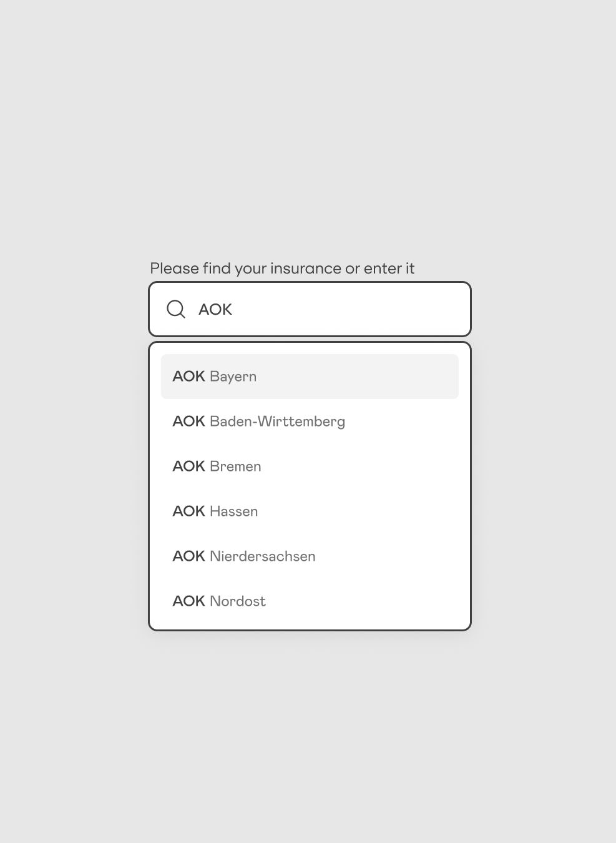Click the word Bremen in suggestions
This screenshot has width=616, height=843.
tap(235, 466)
